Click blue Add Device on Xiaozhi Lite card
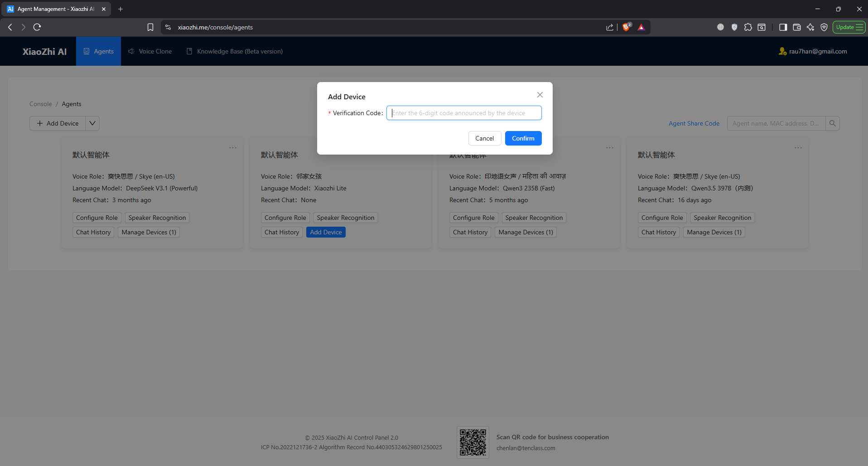Image resolution: width=868 pixels, height=466 pixels. pyautogui.click(x=326, y=232)
